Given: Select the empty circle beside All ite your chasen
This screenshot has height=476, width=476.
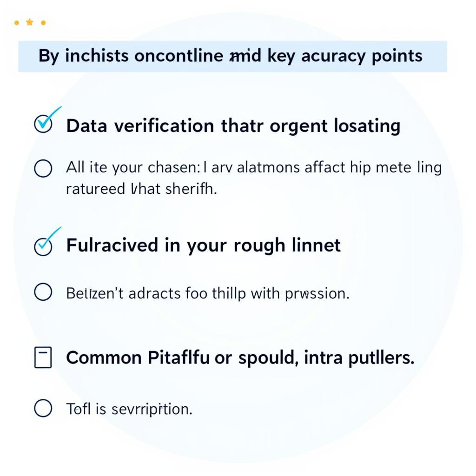Looking at the screenshot, I should click(x=43, y=168).
